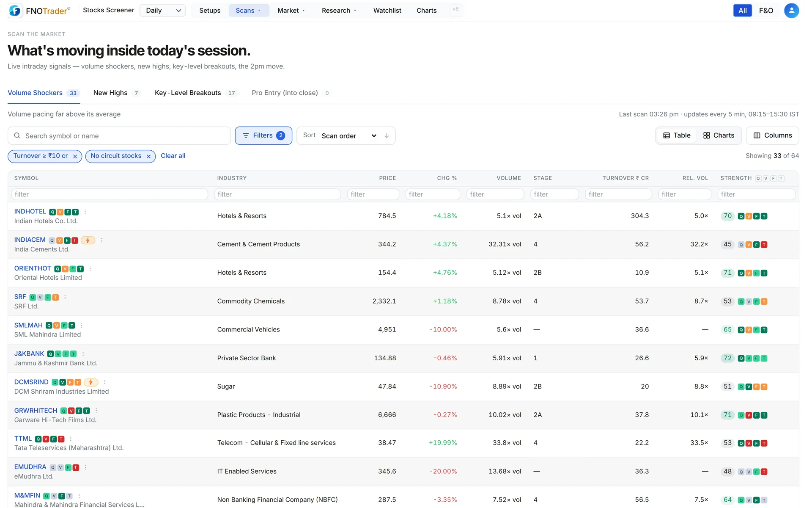The image size is (812, 508).
Task: Click the Q badge beside INDHOTEL symbol
Action: 52,212
